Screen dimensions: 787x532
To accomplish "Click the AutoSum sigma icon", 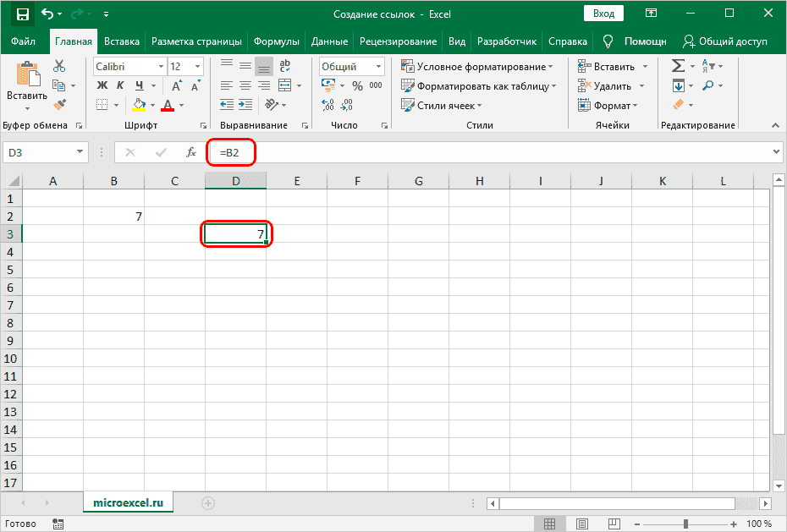I will click(x=678, y=66).
